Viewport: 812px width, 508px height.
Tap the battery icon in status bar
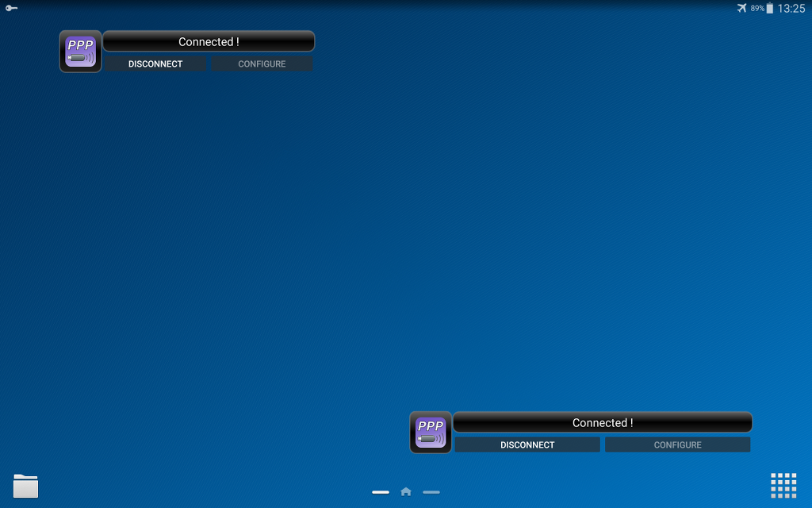tap(769, 8)
